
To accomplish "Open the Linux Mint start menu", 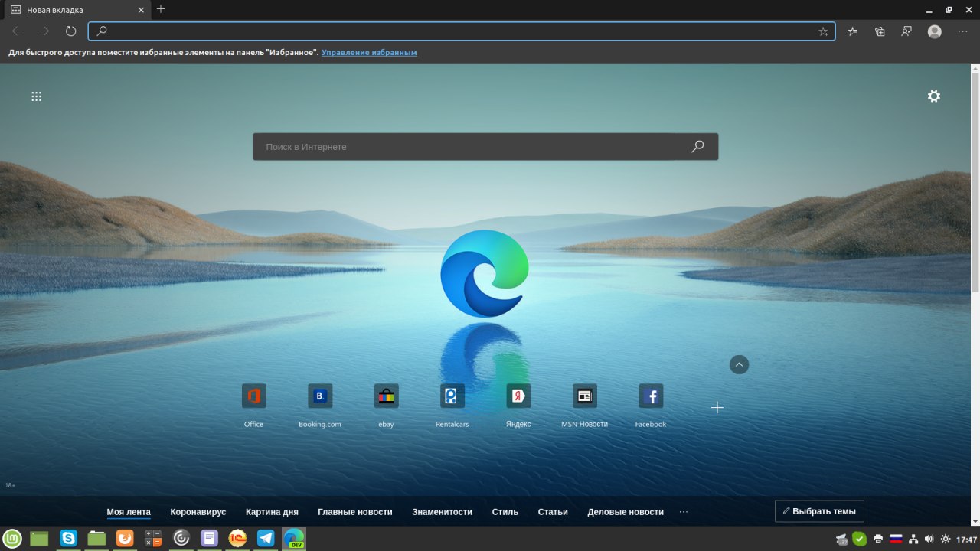I will coord(12,538).
